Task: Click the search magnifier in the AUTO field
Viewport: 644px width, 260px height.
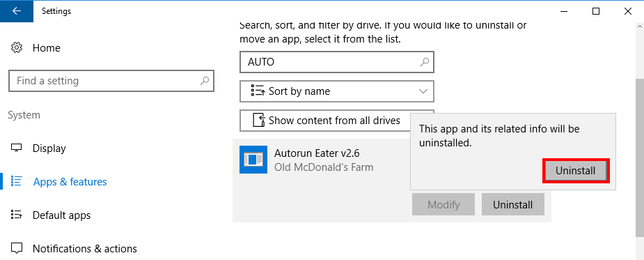Action: click(x=425, y=62)
